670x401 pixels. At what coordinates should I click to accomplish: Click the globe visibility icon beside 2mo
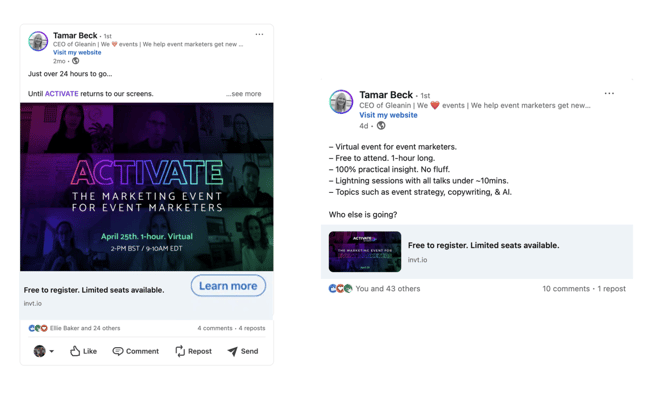76,61
